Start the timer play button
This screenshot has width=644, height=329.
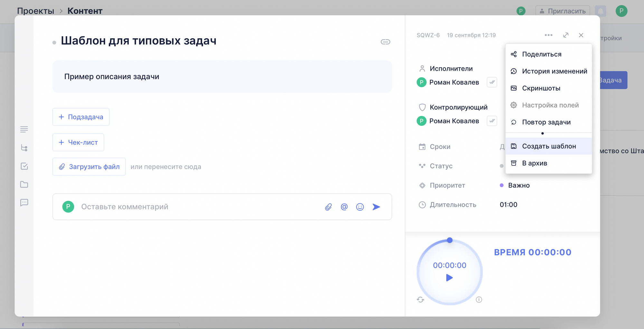pos(450,278)
